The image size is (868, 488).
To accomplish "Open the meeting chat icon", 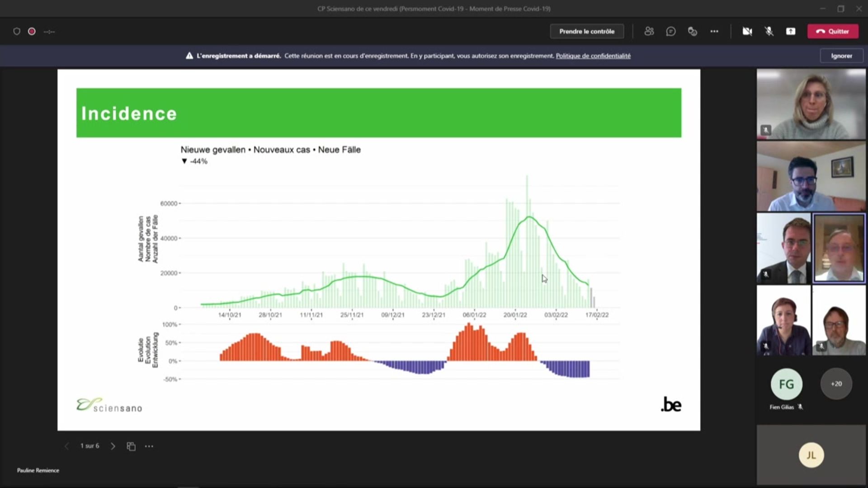I will tap(671, 31).
